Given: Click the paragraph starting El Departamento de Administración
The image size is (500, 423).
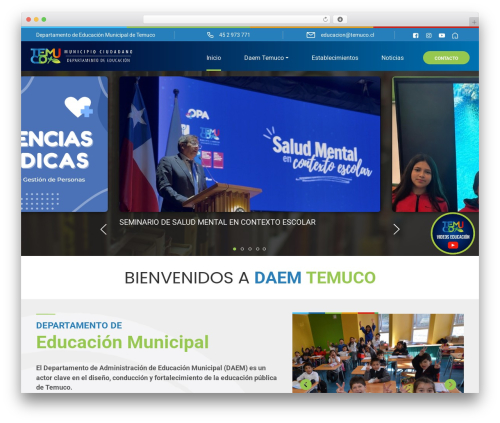Looking at the screenshot, I should (x=156, y=378).
